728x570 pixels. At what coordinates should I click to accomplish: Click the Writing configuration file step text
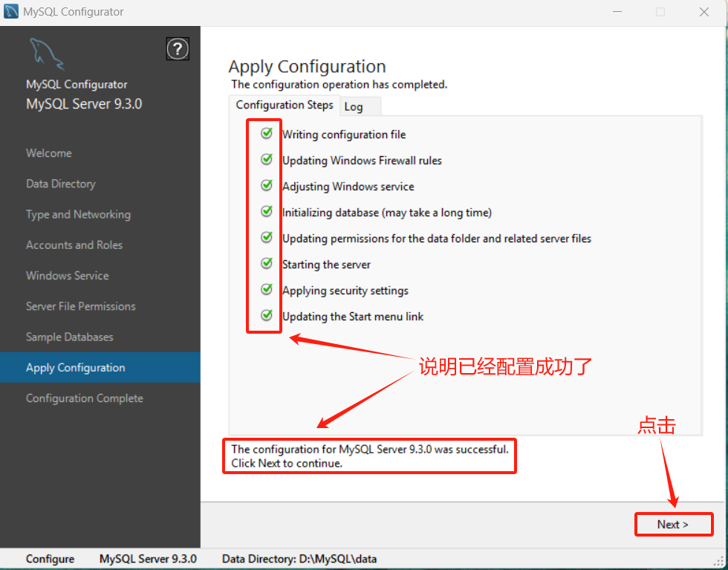344,135
